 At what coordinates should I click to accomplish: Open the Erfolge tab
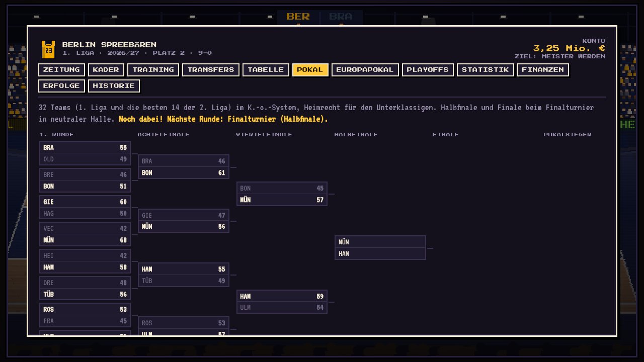[61, 86]
